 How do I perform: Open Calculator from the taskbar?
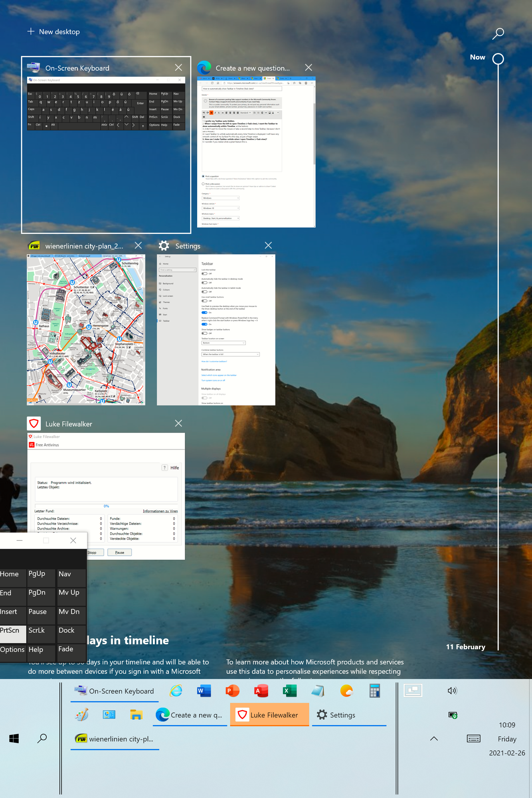tap(374, 691)
